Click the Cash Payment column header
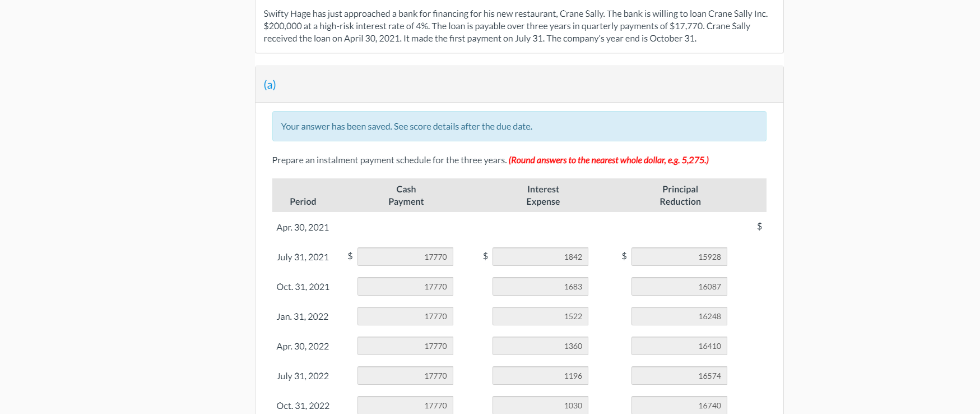Image resolution: width=980 pixels, height=414 pixels. 406,195
